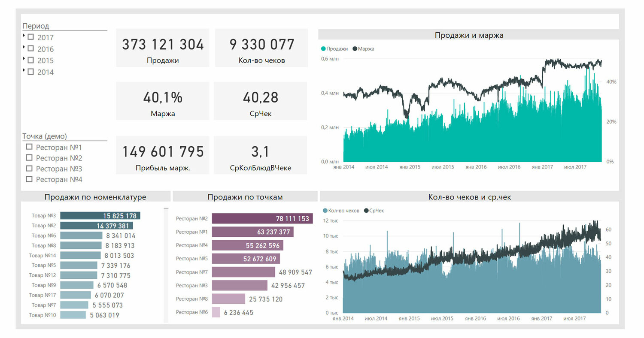Select the Ресторан №6 sales bar

[x=216, y=312]
